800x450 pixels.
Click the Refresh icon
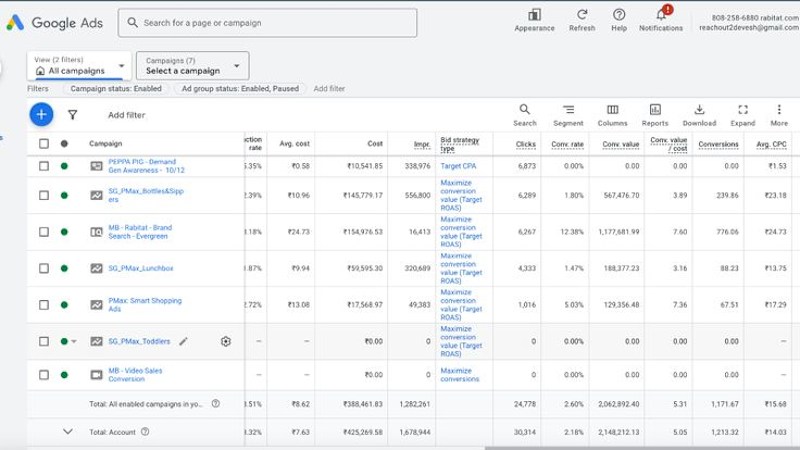[x=582, y=15]
